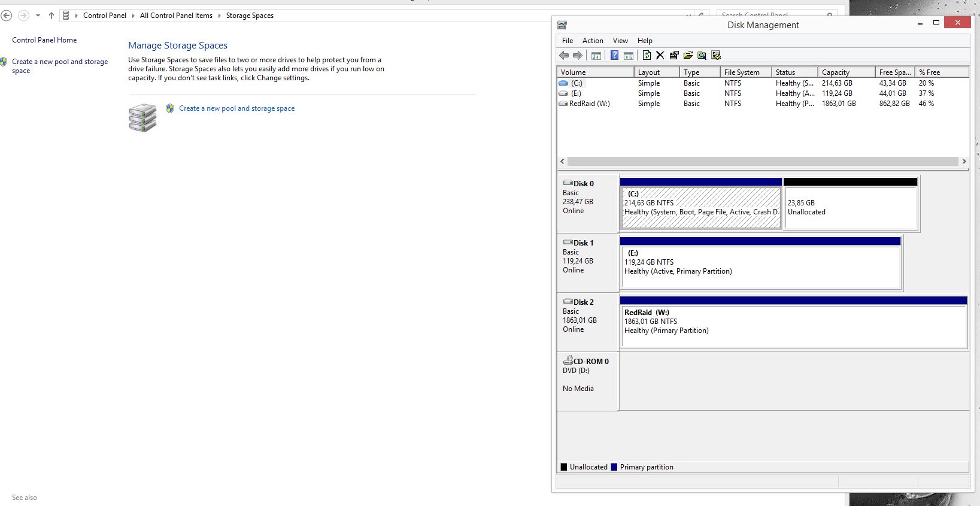Click the Unallocated black legend swatch

564,467
